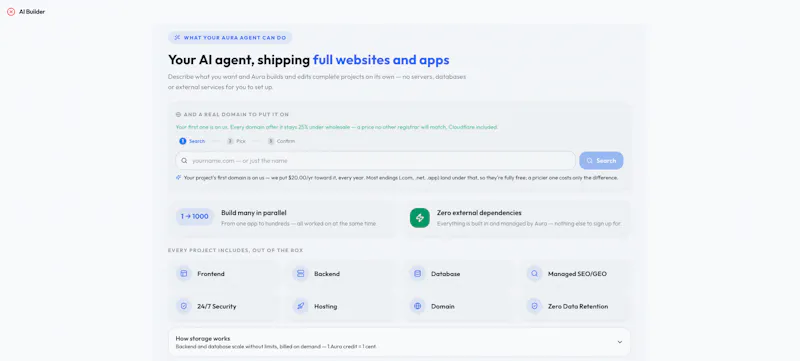Close the AI Builder with the X icon
The width and height of the screenshot is (800, 361).
click(11, 12)
